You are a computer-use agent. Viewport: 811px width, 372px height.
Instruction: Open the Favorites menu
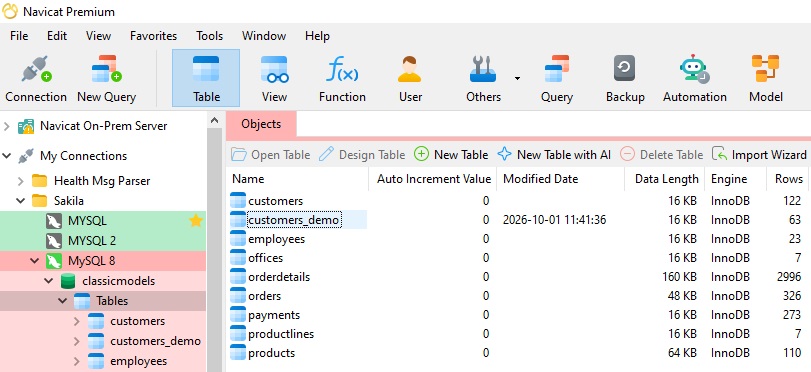153,36
